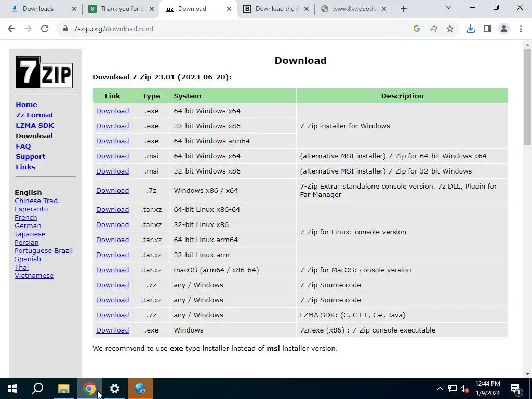532x399 pixels.
Task: Open the Chrome three-dot menu
Action: 521,29
